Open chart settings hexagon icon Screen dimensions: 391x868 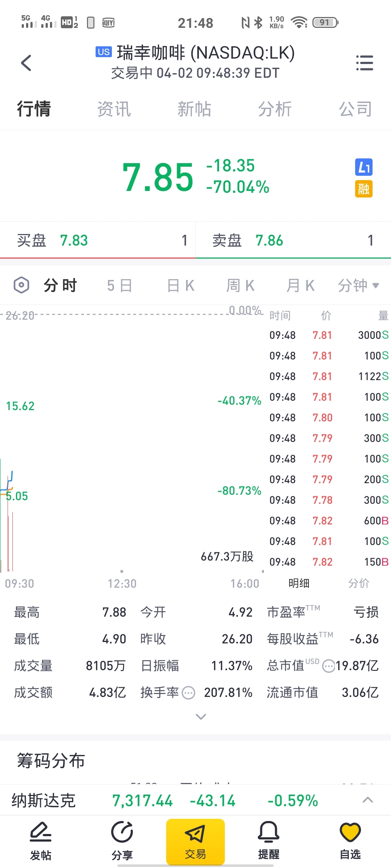[x=21, y=285]
